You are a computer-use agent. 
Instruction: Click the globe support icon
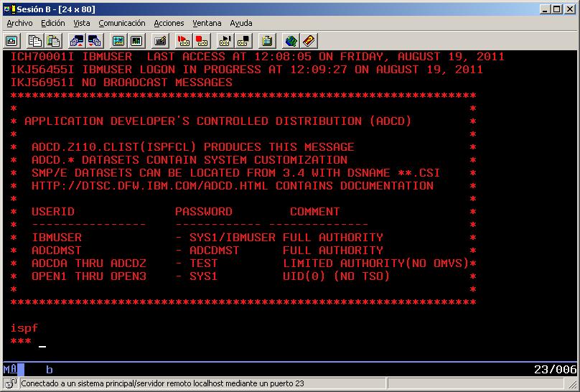(291, 41)
